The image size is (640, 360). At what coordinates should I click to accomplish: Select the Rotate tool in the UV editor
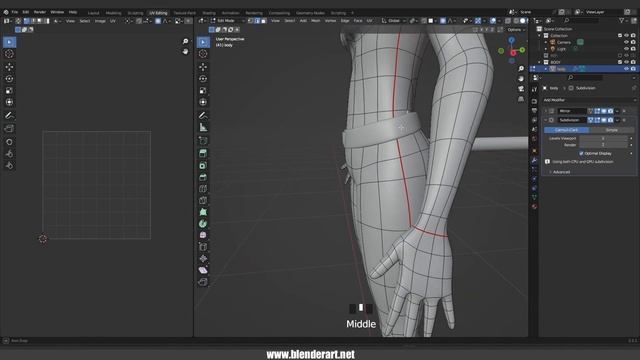[x=9, y=78]
